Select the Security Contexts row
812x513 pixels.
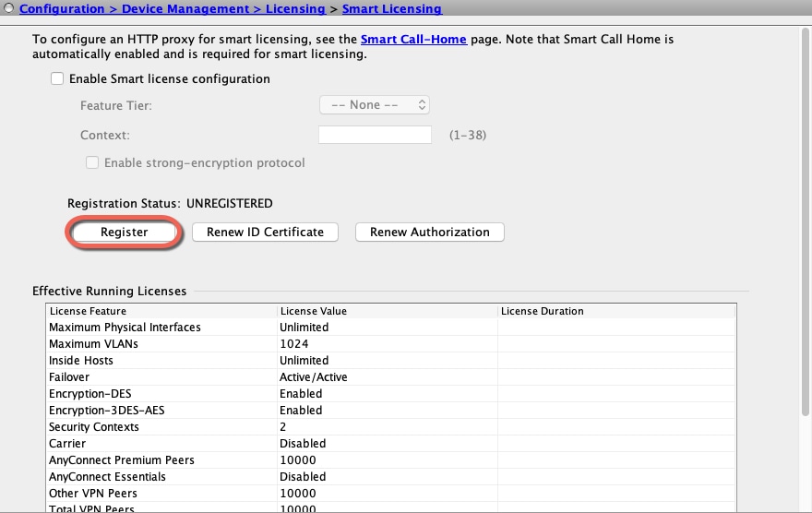pyautogui.click(x=391, y=426)
